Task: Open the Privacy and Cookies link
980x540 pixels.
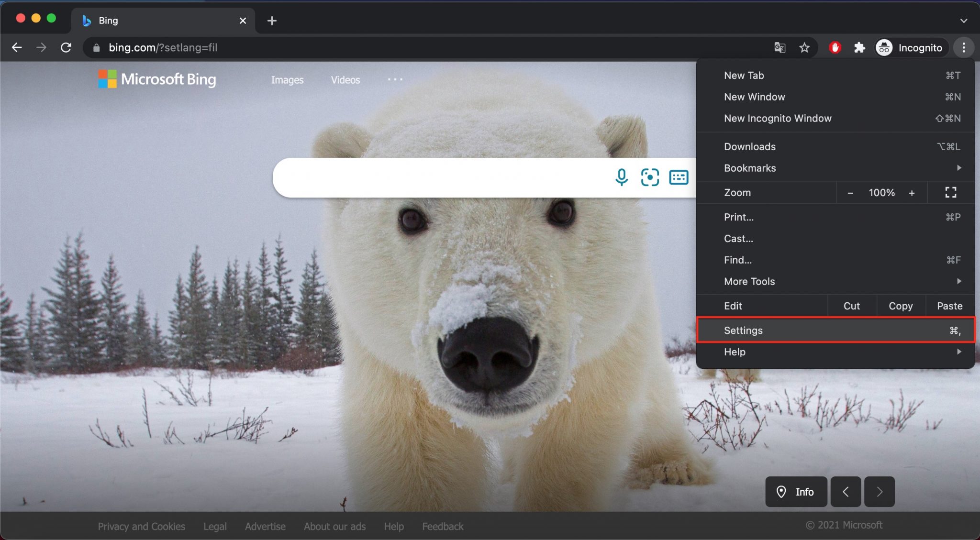Action: click(x=141, y=526)
